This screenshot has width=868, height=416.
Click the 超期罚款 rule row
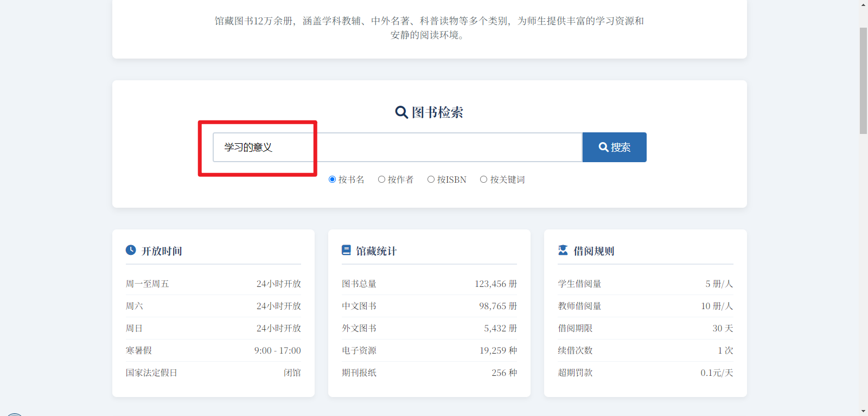(645, 373)
